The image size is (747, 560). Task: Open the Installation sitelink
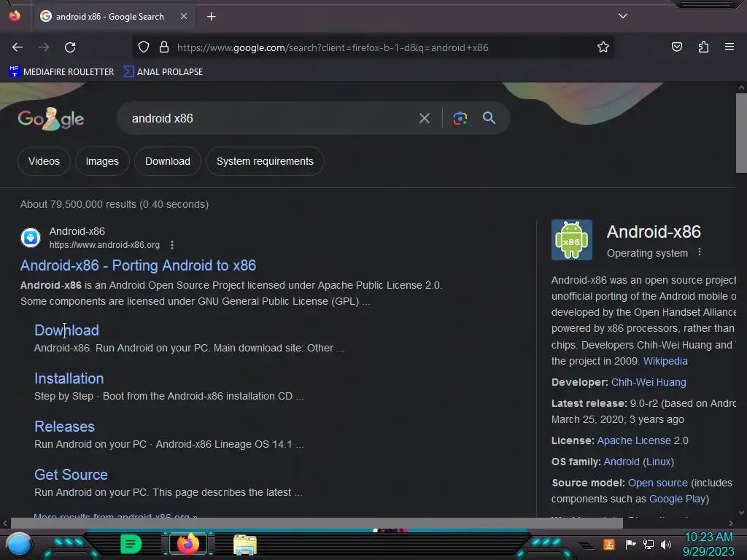click(x=69, y=378)
